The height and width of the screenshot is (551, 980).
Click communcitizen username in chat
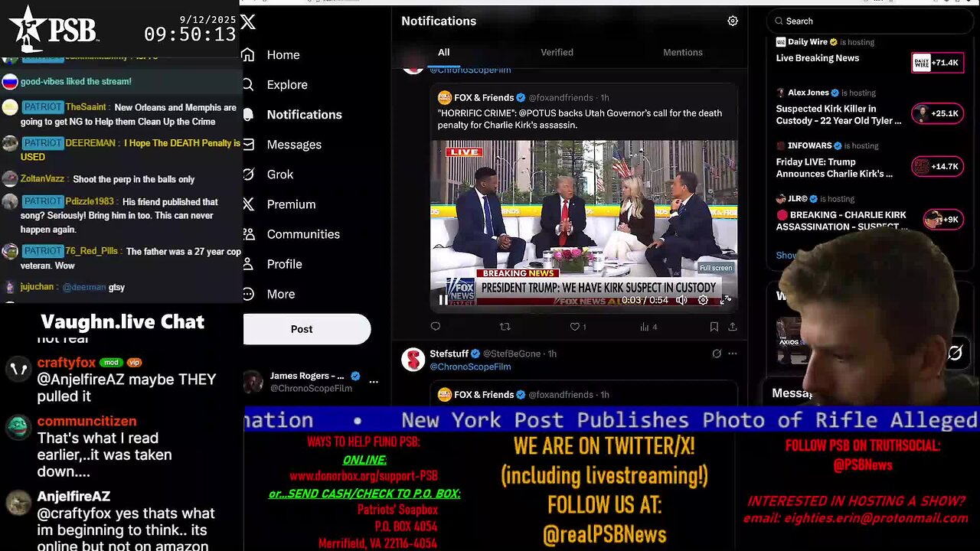pos(87,422)
